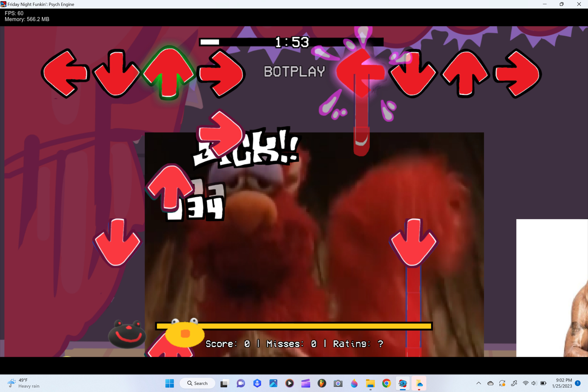This screenshot has height=392, width=588.
Task: Mute the system volume from the tray
Action: (x=534, y=383)
